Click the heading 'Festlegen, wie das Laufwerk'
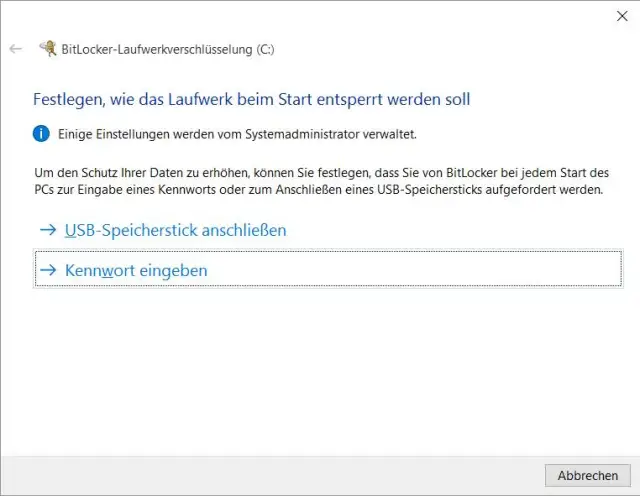 [x=251, y=99]
